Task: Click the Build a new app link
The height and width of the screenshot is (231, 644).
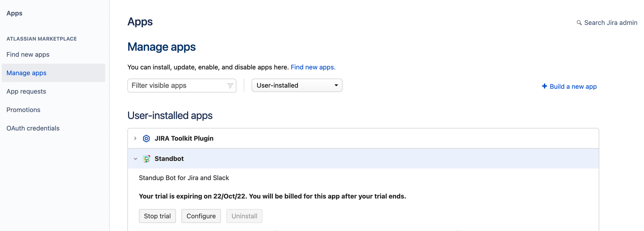Action: 573,86
